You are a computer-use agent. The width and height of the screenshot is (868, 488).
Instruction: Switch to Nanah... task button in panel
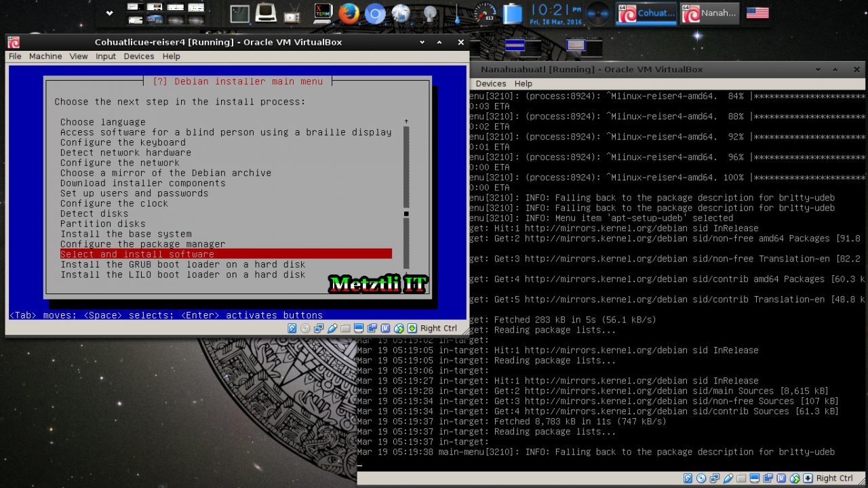[710, 14]
